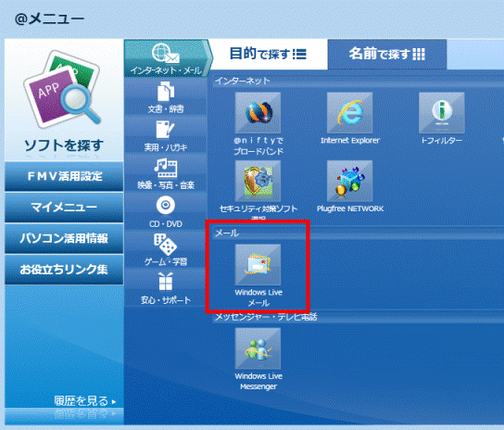Click the ソフトを探す label

click(64, 145)
